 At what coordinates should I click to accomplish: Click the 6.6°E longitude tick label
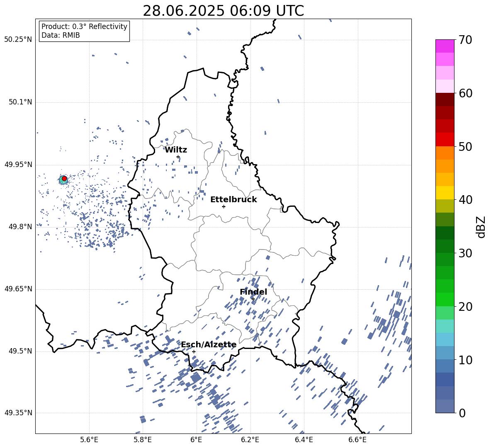click(x=357, y=440)
